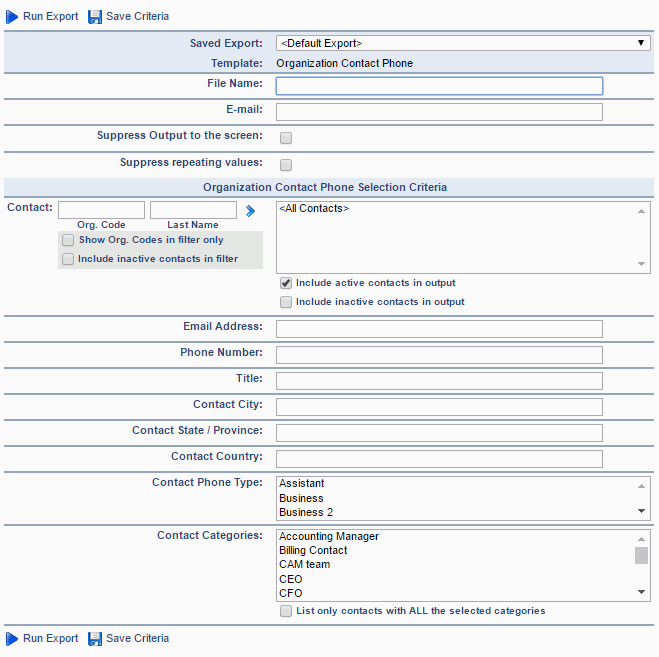Click the blue arrow to add contact filter

pyautogui.click(x=250, y=211)
